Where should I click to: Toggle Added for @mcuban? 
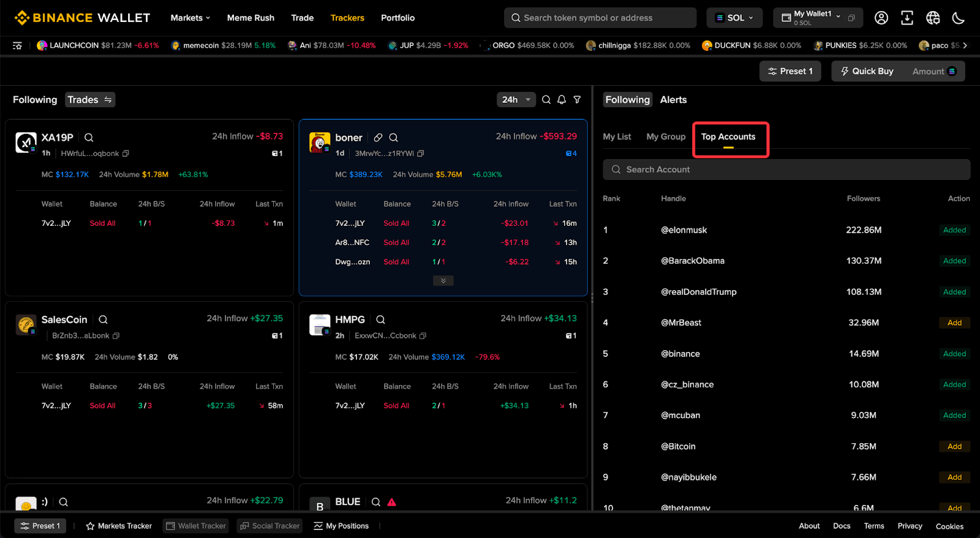pyautogui.click(x=954, y=415)
